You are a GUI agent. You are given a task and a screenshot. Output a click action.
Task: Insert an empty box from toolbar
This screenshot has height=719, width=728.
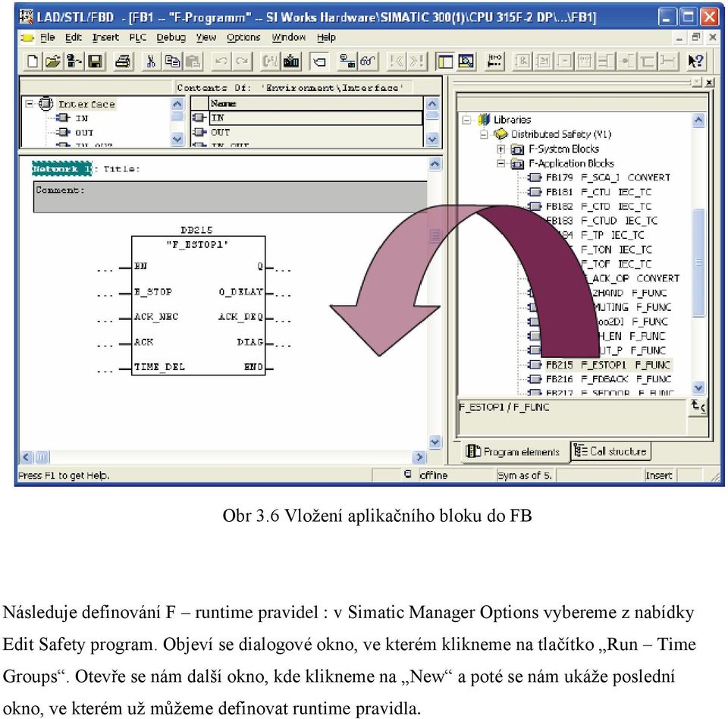585,61
